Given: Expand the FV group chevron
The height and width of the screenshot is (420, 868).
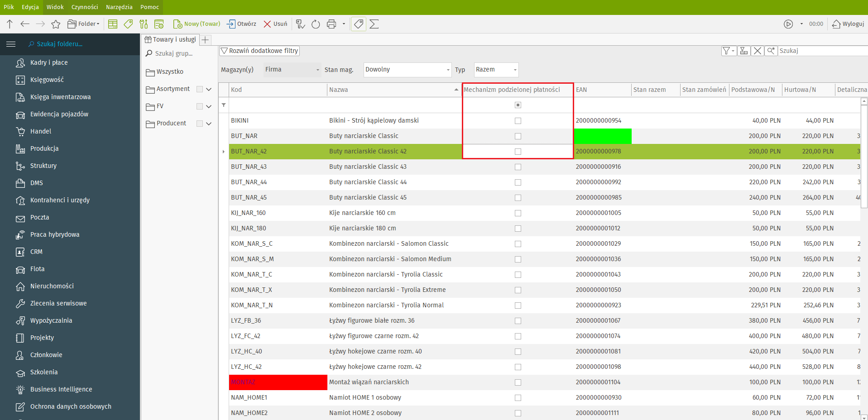Looking at the screenshot, I should [209, 106].
